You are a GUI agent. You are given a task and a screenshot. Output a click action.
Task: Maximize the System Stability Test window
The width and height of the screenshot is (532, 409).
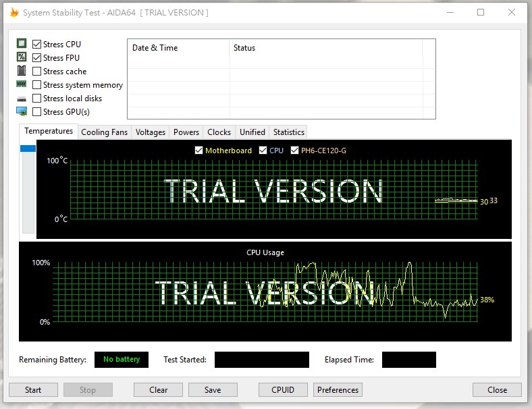(x=481, y=13)
